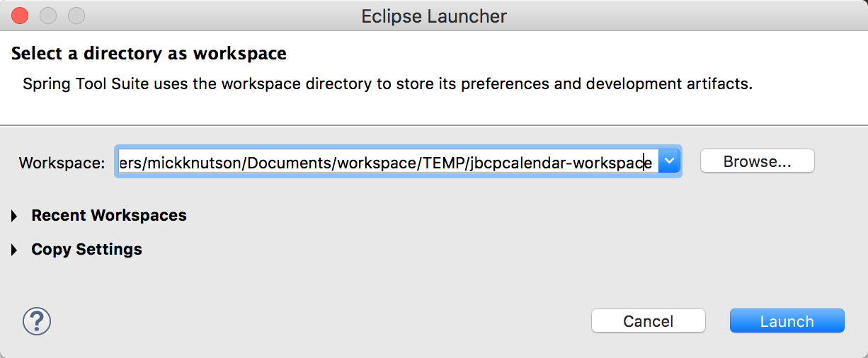Open the Workspace path dropdown arrow
Viewport: 868px width, 358px height.
669,162
